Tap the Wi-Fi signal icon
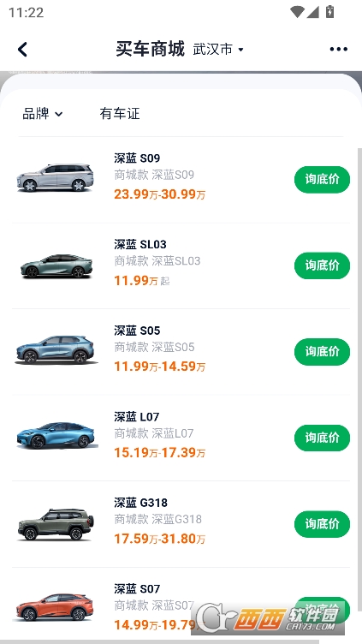This screenshot has height=644, width=362. pyautogui.click(x=296, y=12)
